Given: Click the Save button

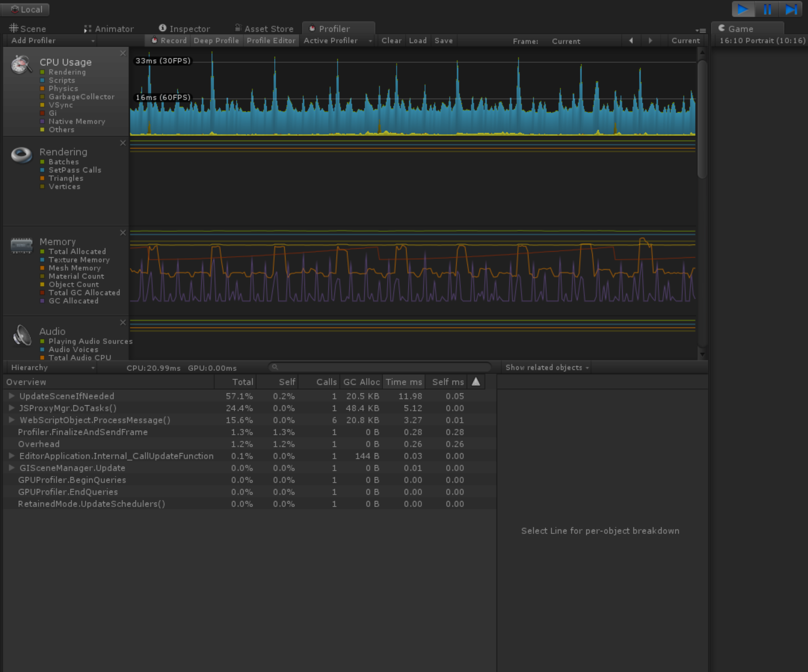Looking at the screenshot, I should (x=444, y=41).
